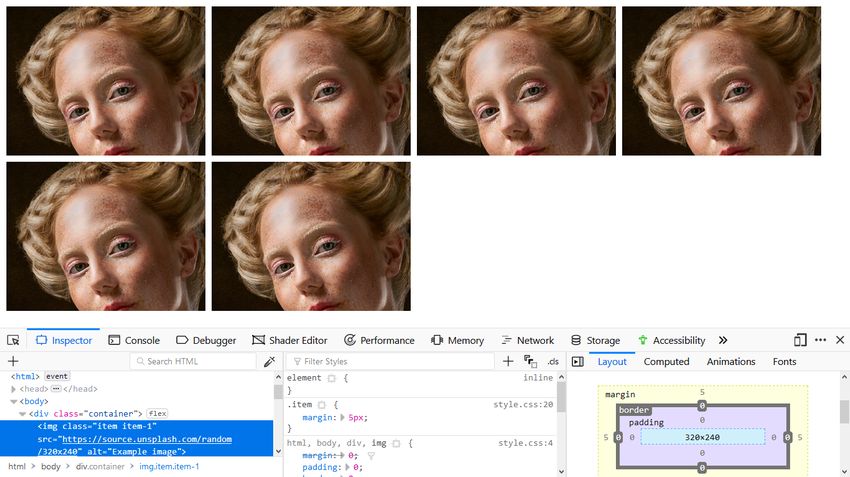Expand the head element node
This screenshot has height=477, width=850.
pos(14,389)
